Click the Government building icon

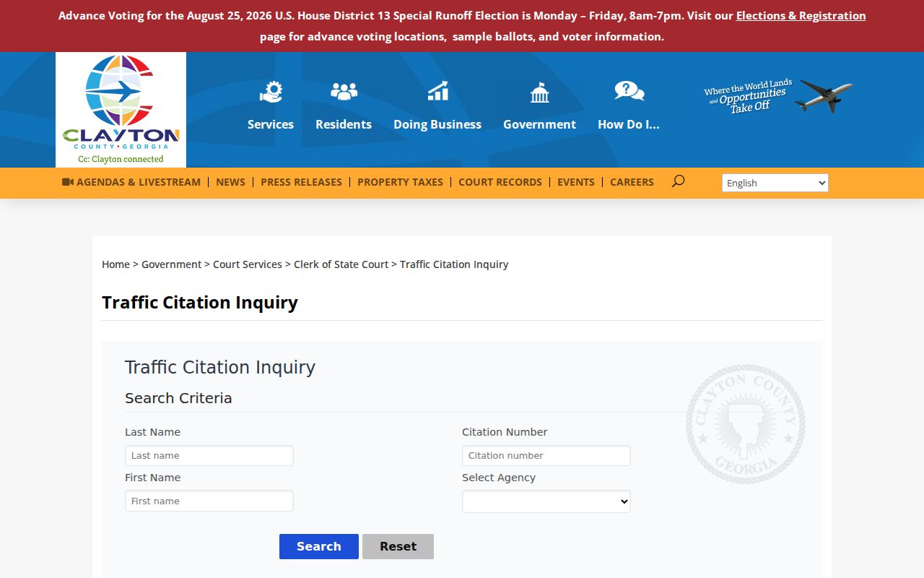pos(539,92)
